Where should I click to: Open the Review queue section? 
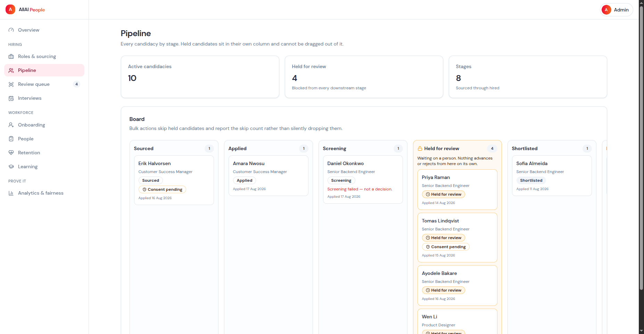(x=44, y=84)
